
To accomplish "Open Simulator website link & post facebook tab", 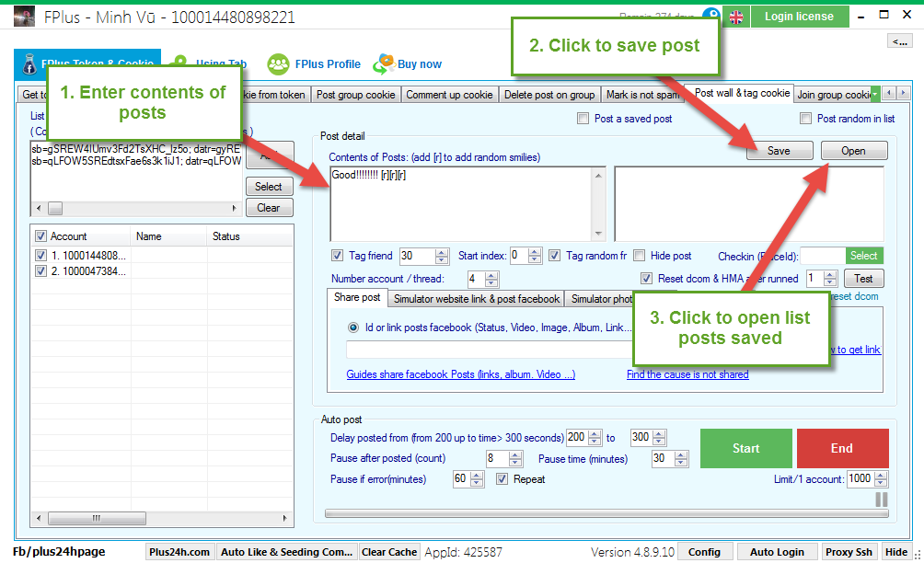I will pos(476,299).
